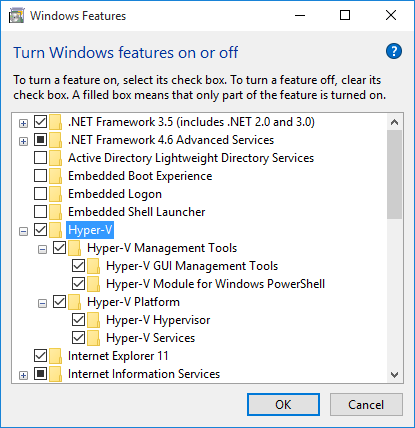Screen dimensions: 415x428
Task: Click the Cancel button
Action: (x=366, y=404)
